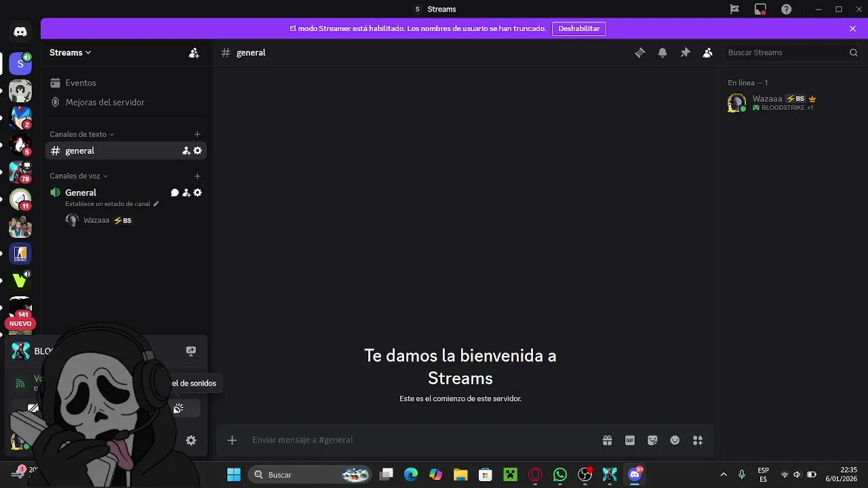Attach file with plus button

point(232,441)
